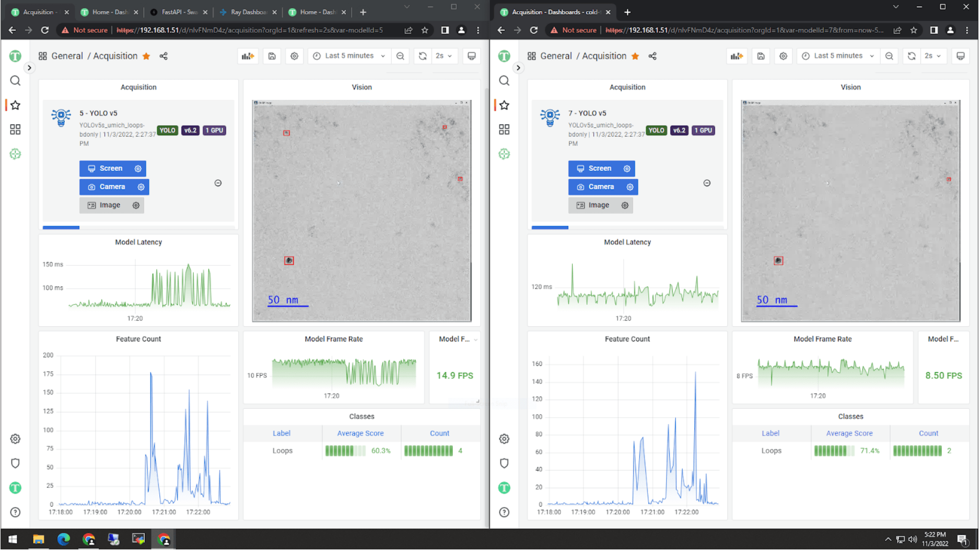Open the 2s refresh interval dropdown
The image size is (980, 551).
[x=445, y=56]
